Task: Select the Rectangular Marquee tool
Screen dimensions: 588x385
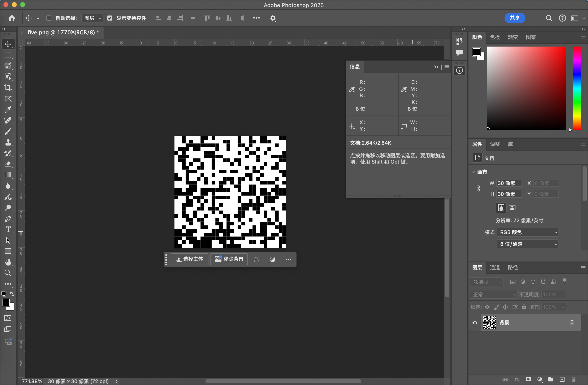Action: 8,55
